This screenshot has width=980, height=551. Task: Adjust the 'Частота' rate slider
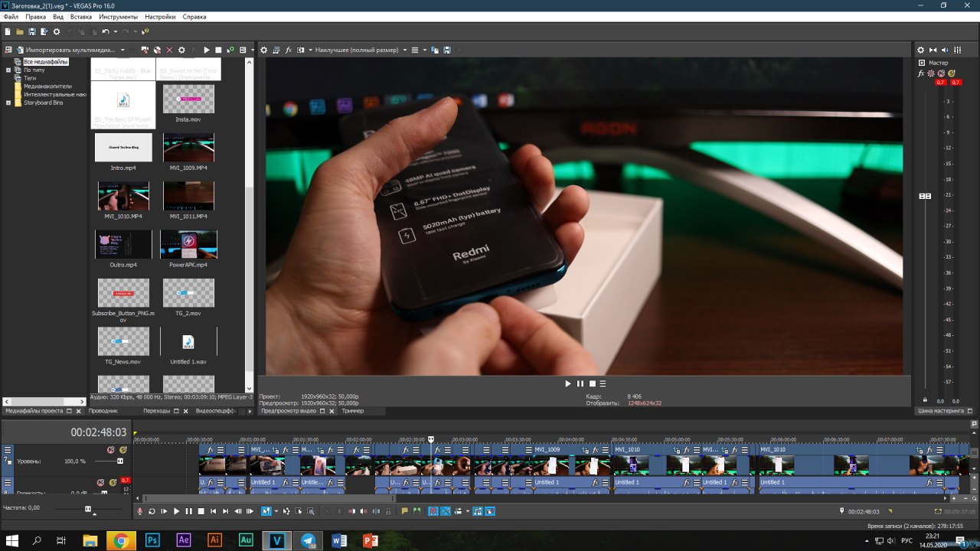(x=87, y=509)
